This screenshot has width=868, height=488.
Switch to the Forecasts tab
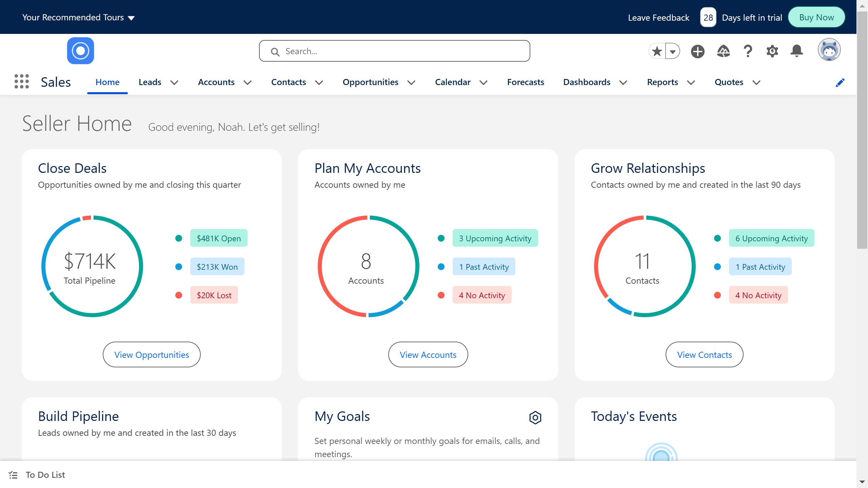pos(525,82)
